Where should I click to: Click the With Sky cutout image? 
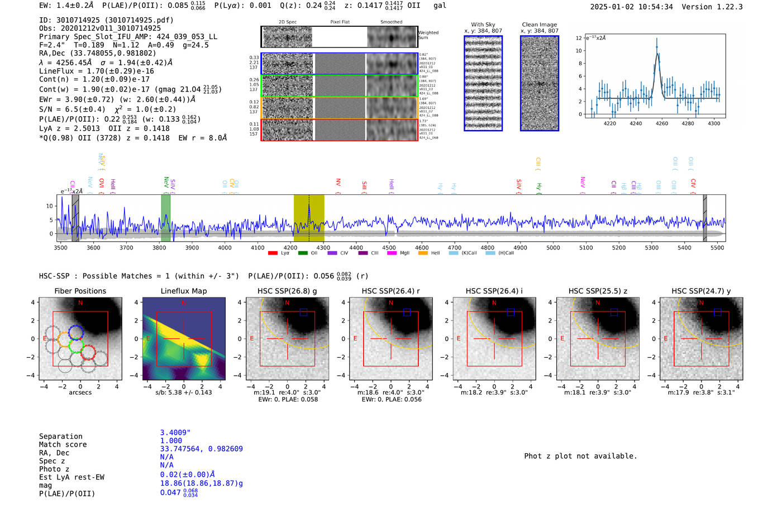(x=483, y=83)
